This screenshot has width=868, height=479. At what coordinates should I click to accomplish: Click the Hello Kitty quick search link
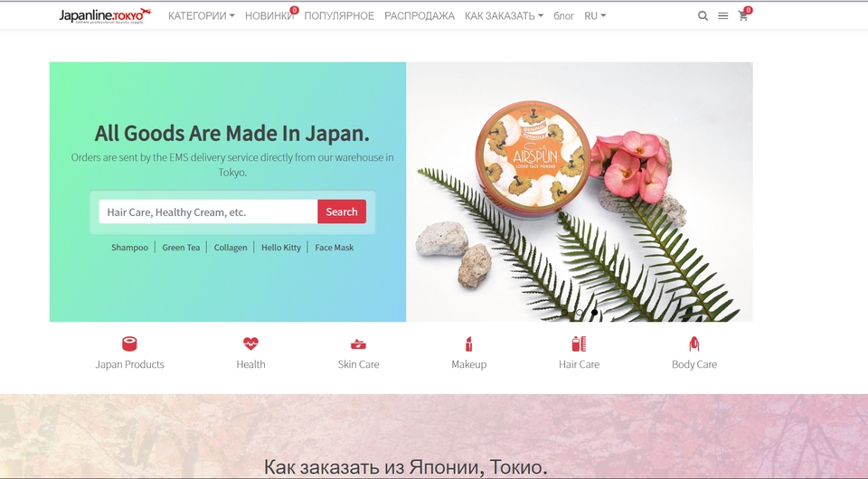(281, 248)
